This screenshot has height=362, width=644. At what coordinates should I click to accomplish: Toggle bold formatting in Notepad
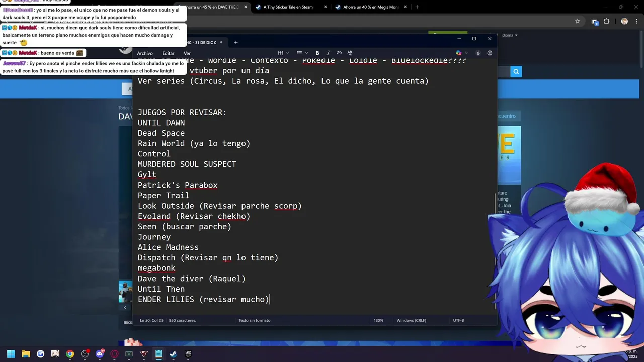point(317,53)
